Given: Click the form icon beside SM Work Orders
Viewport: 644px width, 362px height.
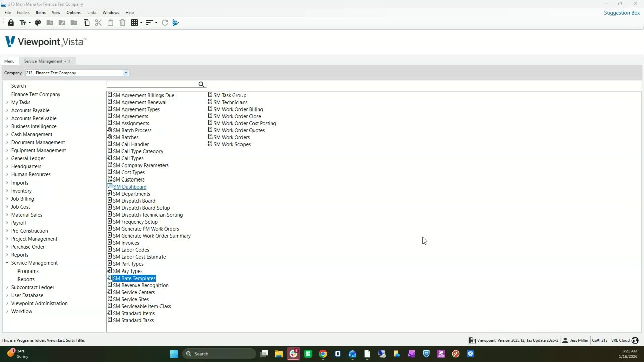Looking at the screenshot, I should point(210,137).
